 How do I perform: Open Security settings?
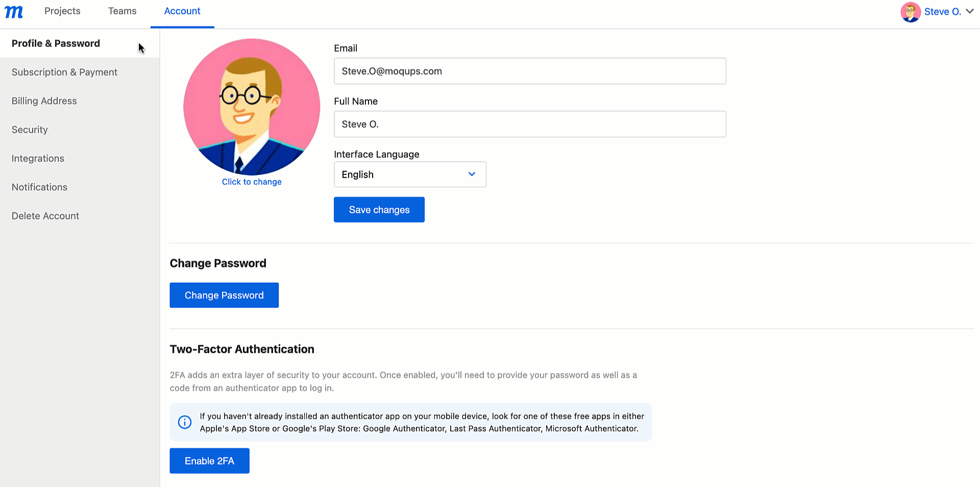point(29,130)
